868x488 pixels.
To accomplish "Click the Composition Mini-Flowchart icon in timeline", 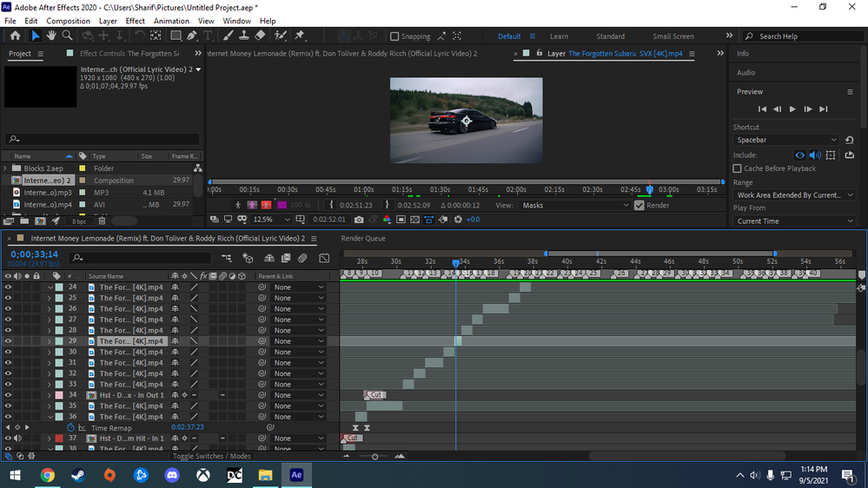I will point(227,258).
